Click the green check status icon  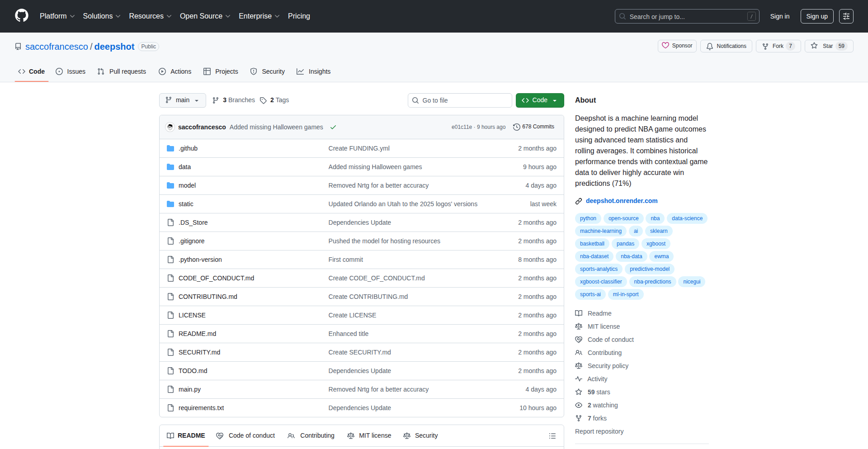[333, 128]
